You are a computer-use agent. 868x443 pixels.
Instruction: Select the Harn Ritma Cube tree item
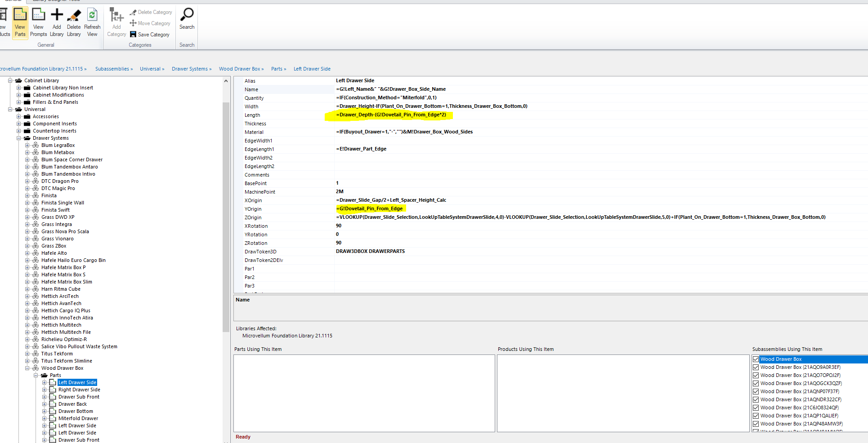(61, 289)
